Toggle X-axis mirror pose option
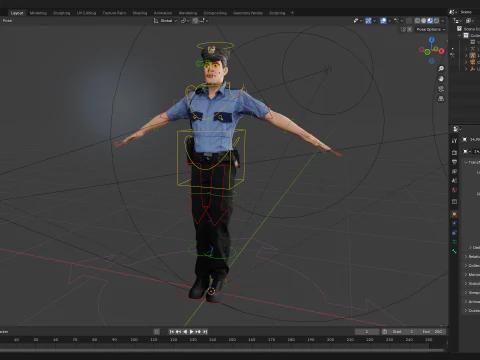The width and height of the screenshot is (480, 360). click(x=409, y=29)
